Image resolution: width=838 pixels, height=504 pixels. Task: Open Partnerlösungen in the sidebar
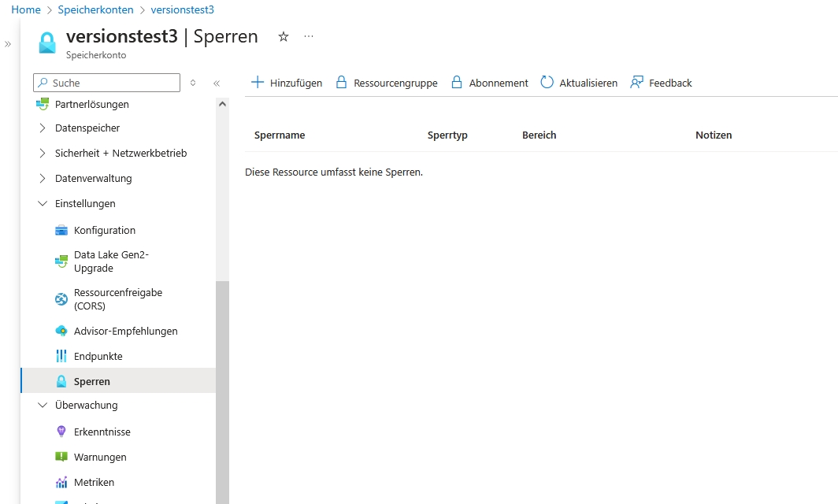pos(91,105)
